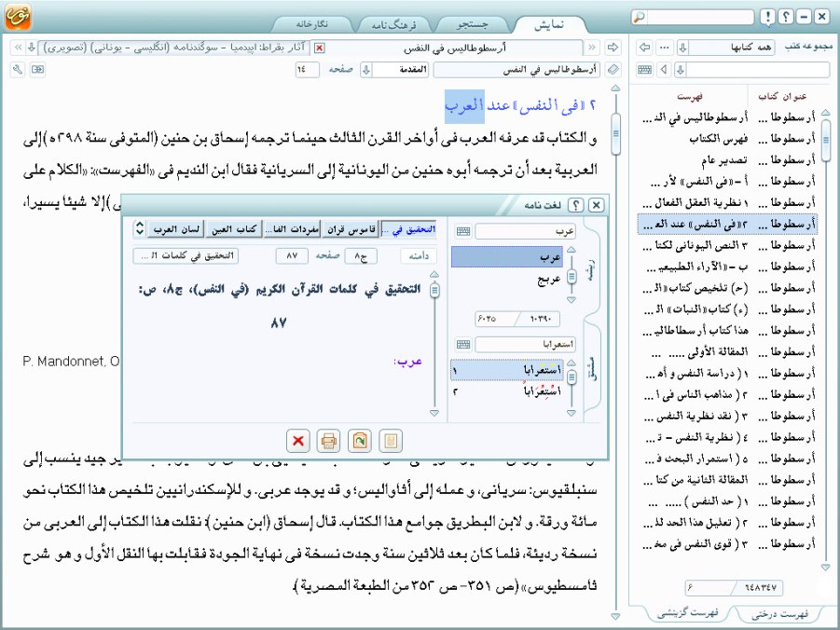Select the ١ نظرية العقل الفعال row
This screenshot has height=630, width=840.
(x=727, y=202)
